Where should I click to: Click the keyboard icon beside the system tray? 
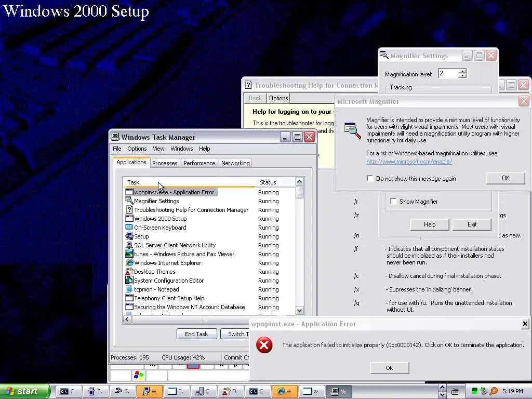455,392
